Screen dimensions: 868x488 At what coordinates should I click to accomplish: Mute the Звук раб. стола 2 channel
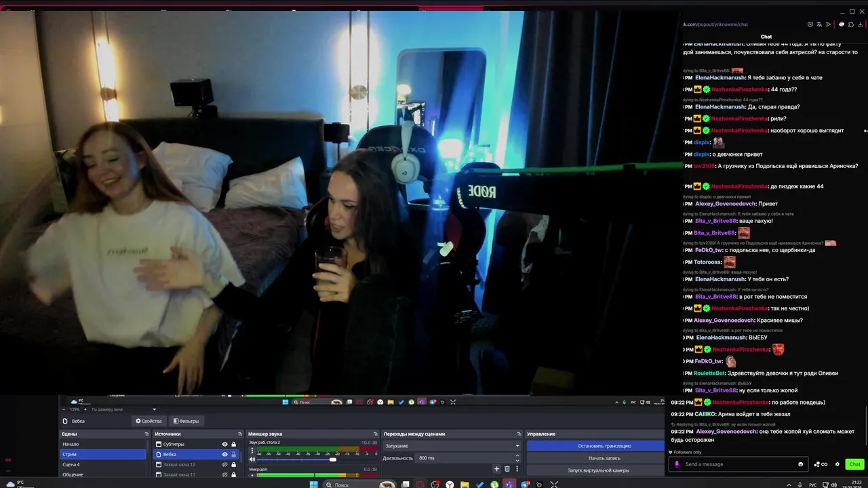click(252, 460)
